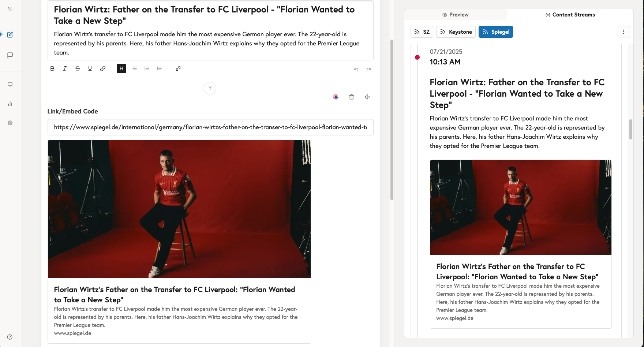Apply strikethrough formatting
The image size is (644, 347).
[78, 68]
